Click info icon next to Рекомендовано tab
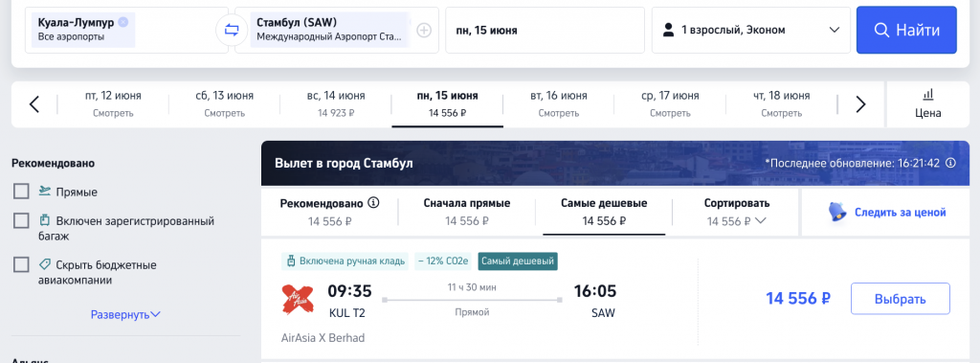 pyautogui.click(x=374, y=203)
